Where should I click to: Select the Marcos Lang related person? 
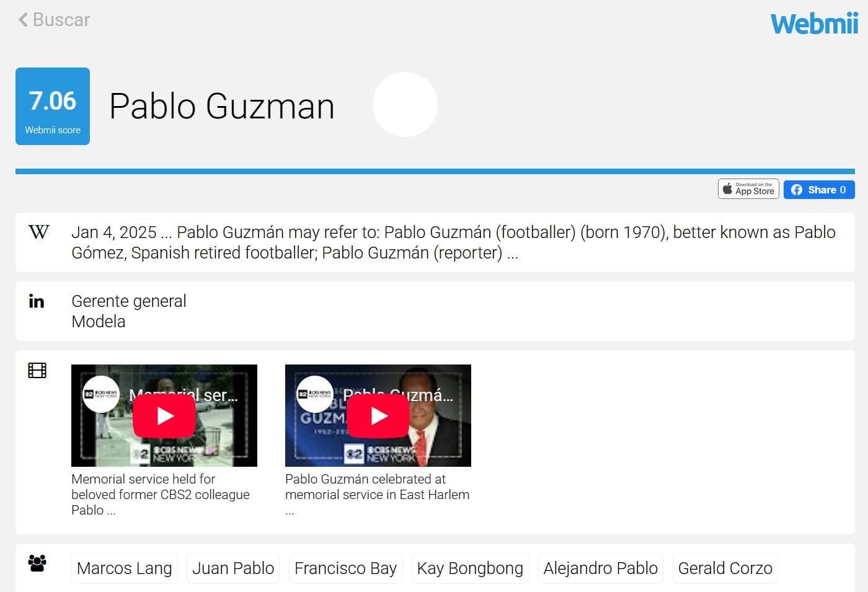click(125, 568)
